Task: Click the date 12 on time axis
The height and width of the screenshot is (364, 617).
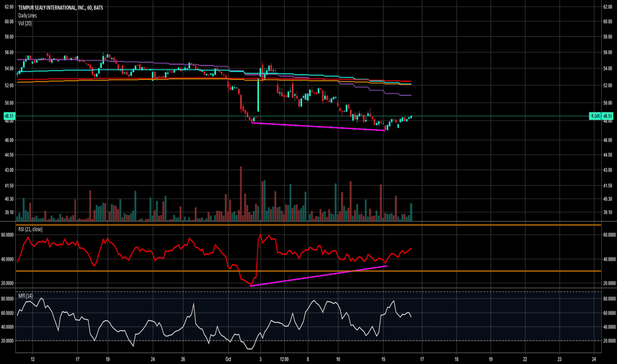Action: [32, 359]
